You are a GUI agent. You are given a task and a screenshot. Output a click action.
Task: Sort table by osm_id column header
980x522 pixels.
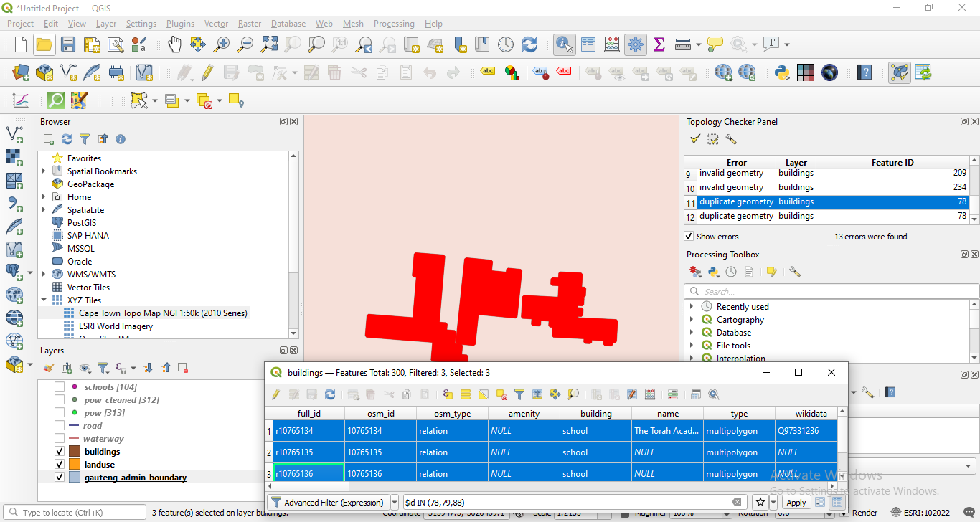[380, 414]
